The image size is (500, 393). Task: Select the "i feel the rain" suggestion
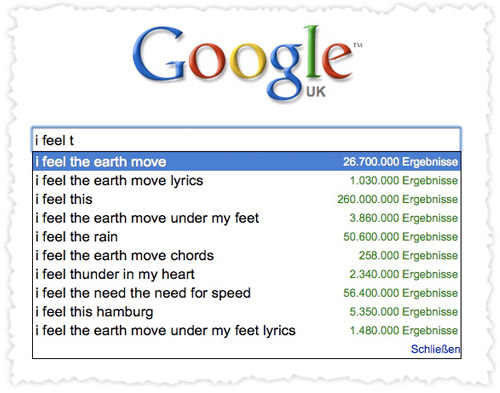(x=247, y=237)
